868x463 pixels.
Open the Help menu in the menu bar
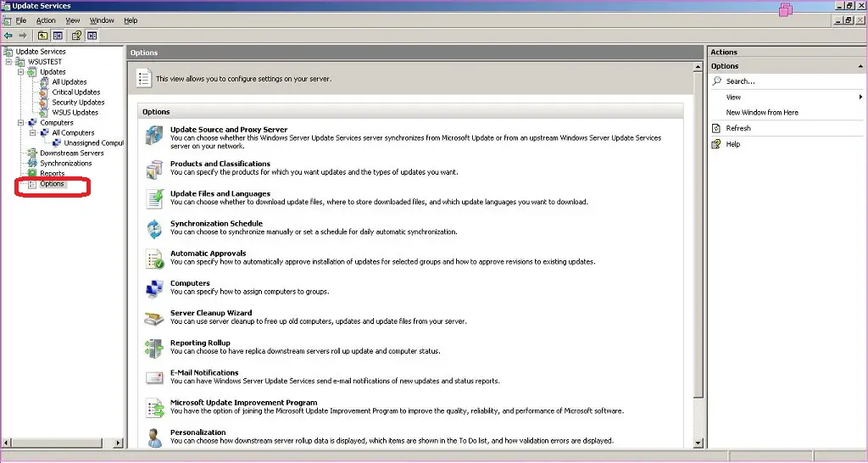pyautogui.click(x=131, y=20)
